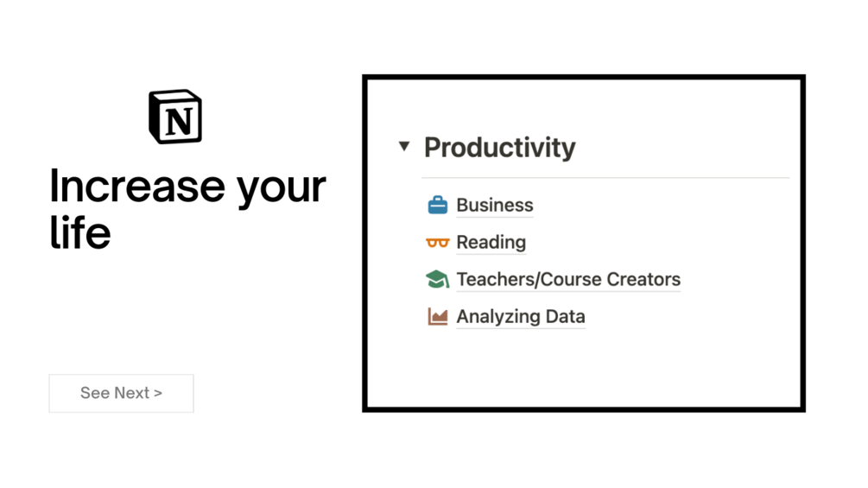This screenshot has height=488, width=868.
Task: Click the blue briefcase icon beside Business
Action: pyautogui.click(x=438, y=205)
